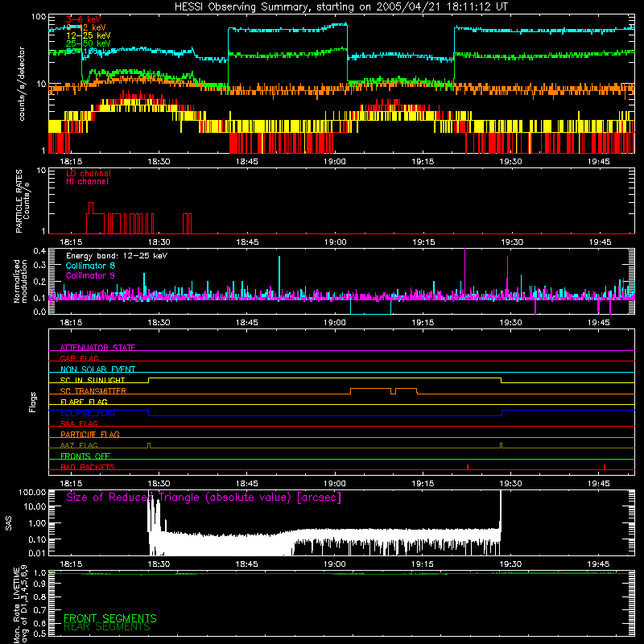Viewport: 644px width, 644px height.
Task: Click "Size of Reduced Triangle" panel title
Action: tap(204, 497)
